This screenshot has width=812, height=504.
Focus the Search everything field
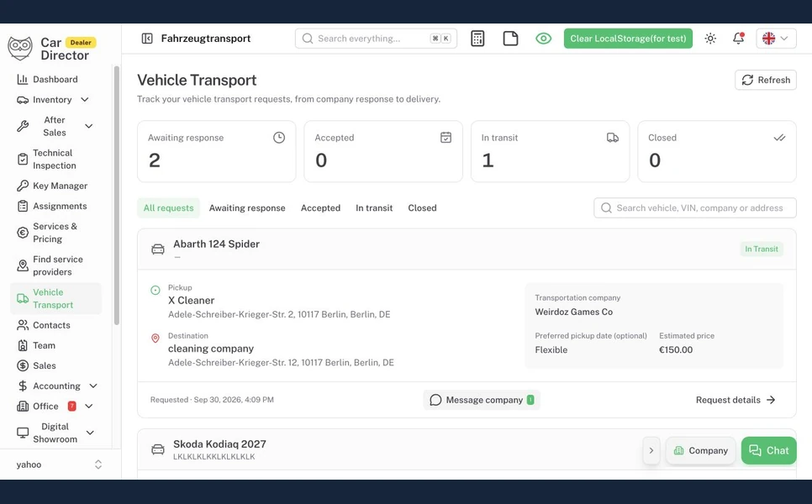pos(376,39)
